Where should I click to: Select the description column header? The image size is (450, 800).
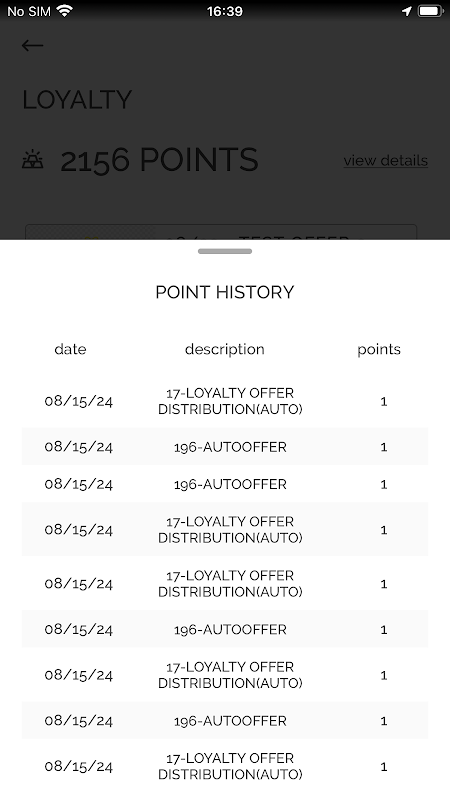click(x=225, y=349)
